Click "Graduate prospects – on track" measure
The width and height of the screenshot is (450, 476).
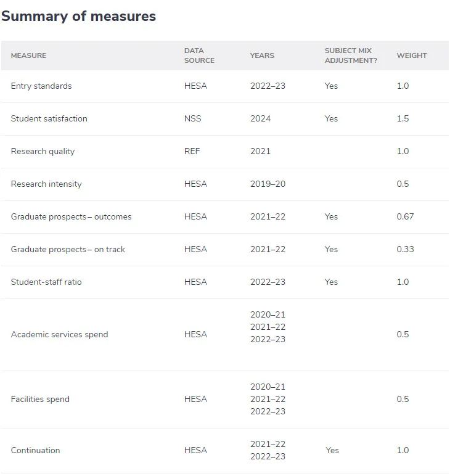[x=68, y=250]
